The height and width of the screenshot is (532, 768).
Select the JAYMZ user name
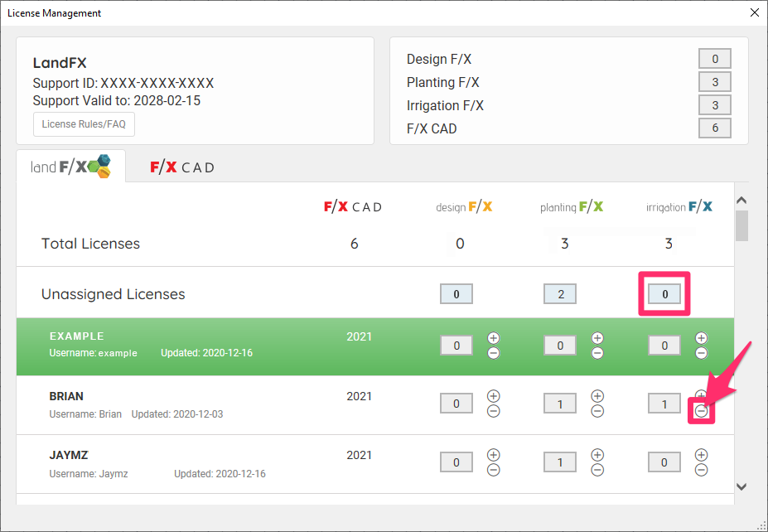(69, 455)
